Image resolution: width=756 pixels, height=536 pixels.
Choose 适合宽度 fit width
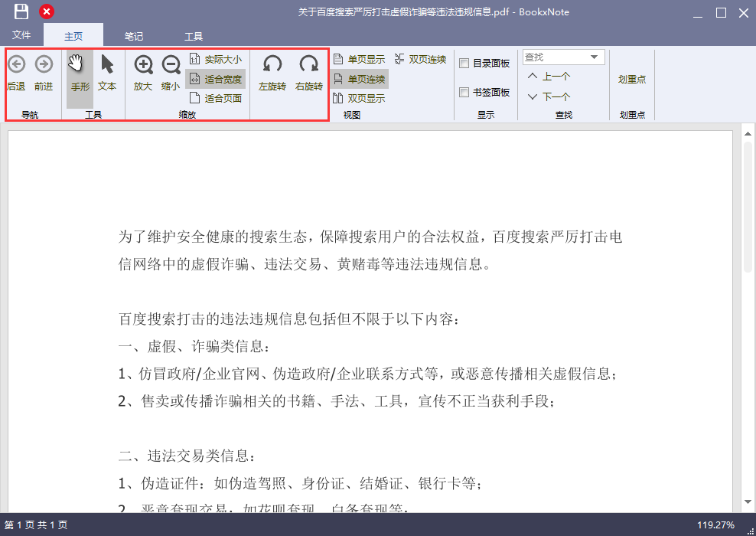pos(216,79)
